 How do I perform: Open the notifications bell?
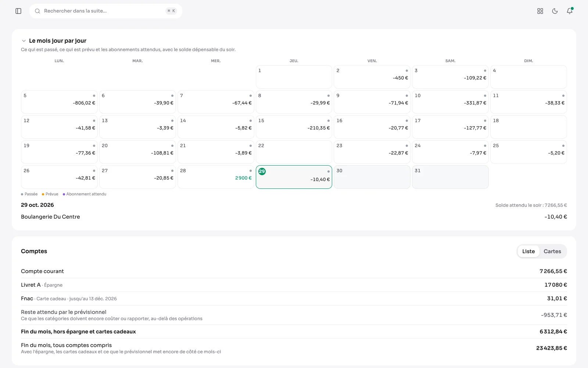click(570, 11)
